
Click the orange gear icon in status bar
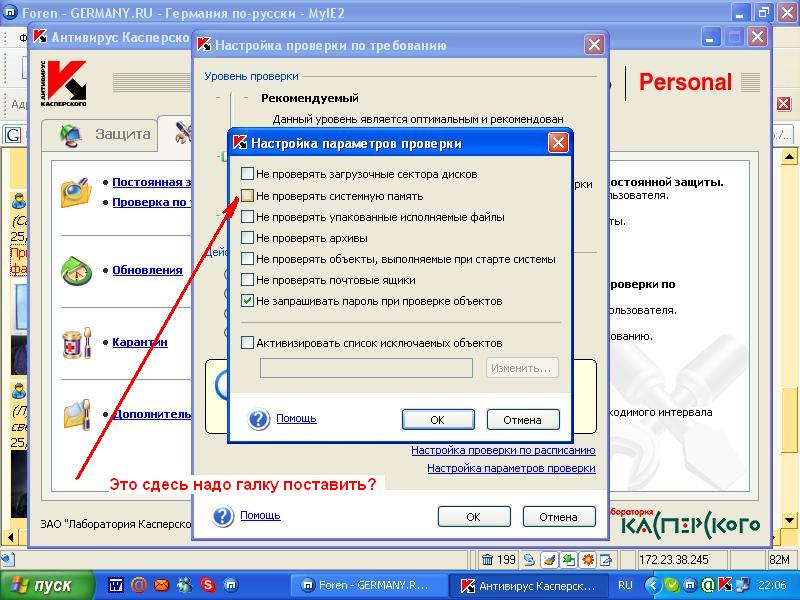click(587, 560)
